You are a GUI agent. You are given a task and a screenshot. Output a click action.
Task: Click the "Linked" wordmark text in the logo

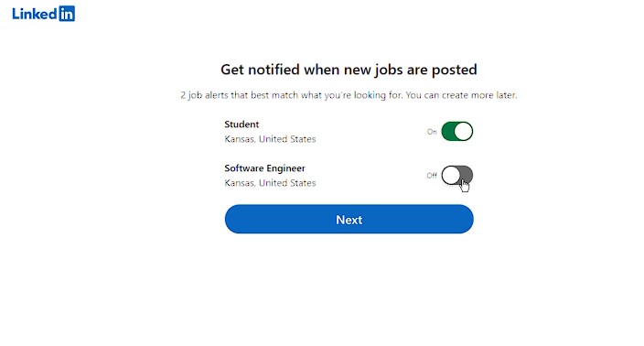(x=35, y=14)
